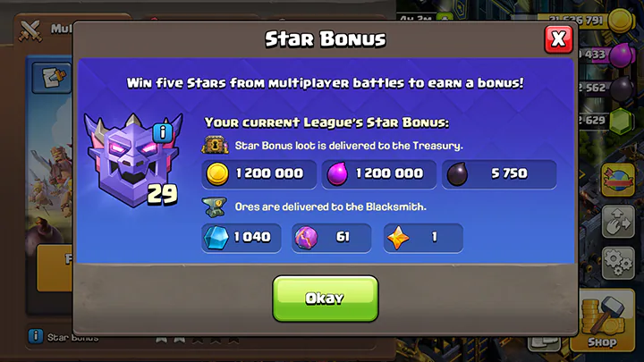This screenshot has width=644, height=362.
Task: Tap the Blacksmith anvil icon
Action: click(215, 206)
